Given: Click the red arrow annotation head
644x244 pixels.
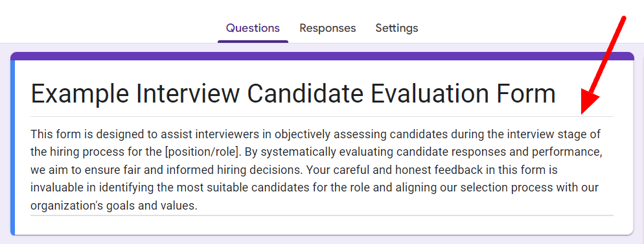Looking at the screenshot, I should 588,103.
